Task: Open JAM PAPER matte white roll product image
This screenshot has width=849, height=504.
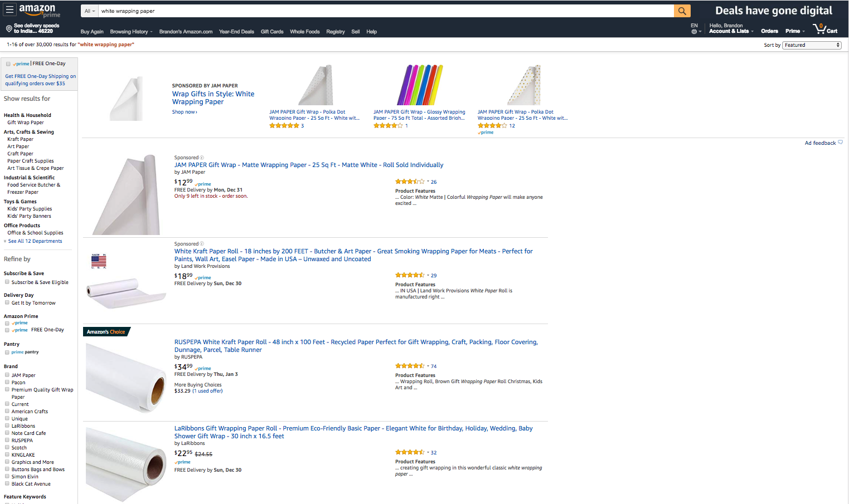Action: [x=127, y=194]
